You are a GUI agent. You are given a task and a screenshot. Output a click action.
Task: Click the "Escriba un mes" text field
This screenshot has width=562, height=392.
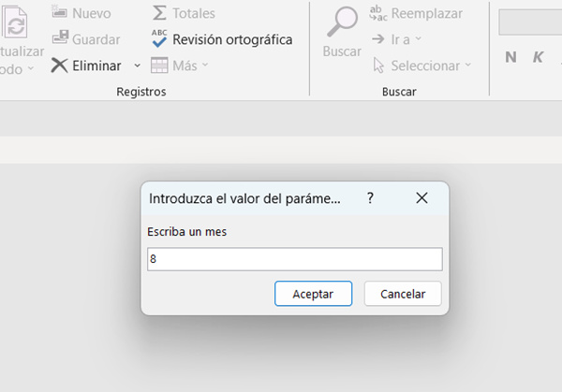point(294,259)
